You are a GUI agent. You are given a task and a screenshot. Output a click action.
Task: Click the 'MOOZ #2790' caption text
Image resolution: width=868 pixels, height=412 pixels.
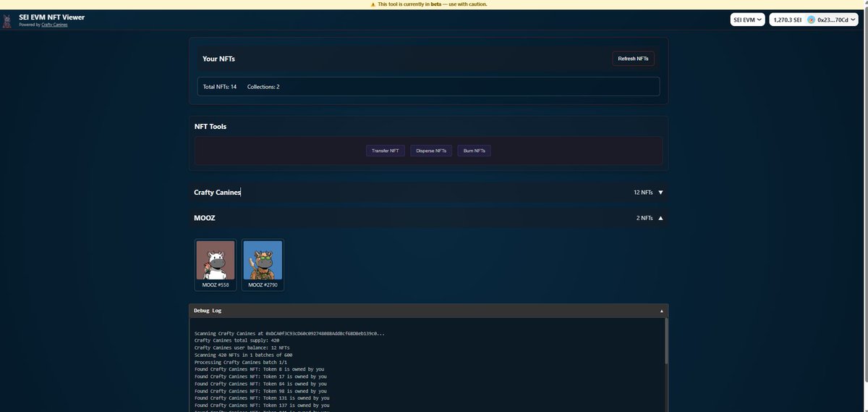pyautogui.click(x=263, y=285)
